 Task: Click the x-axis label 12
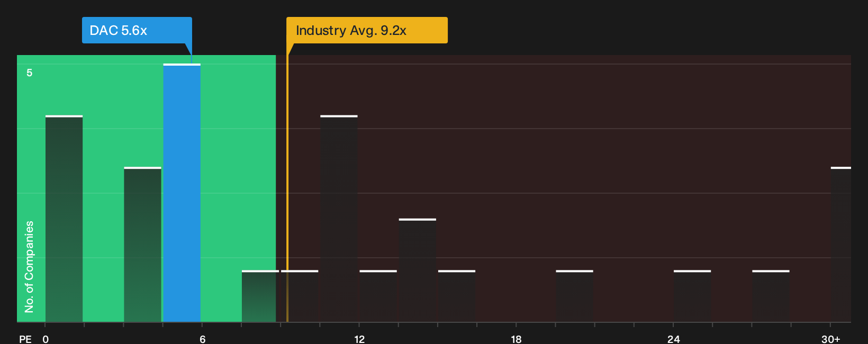pyautogui.click(x=359, y=339)
